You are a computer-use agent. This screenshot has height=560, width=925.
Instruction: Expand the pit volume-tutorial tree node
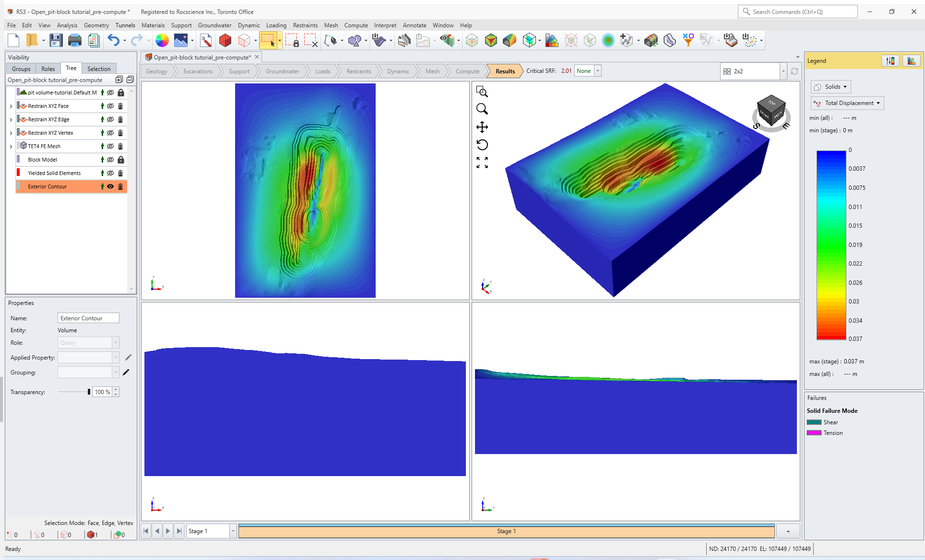click(11, 93)
